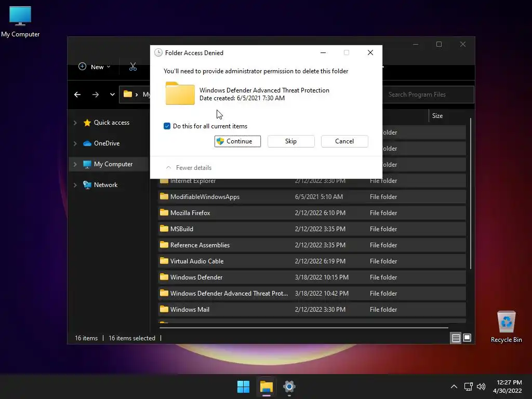Open the clock showing 12:27 PM
The image size is (532, 399).
507,387
